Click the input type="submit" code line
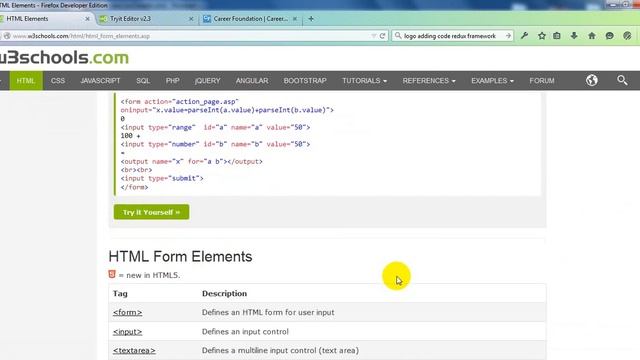The width and height of the screenshot is (640, 360). tap(162, 178)
